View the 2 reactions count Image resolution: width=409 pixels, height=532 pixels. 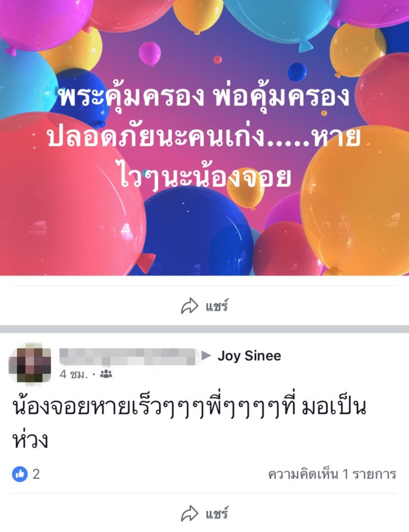(36, 474)
